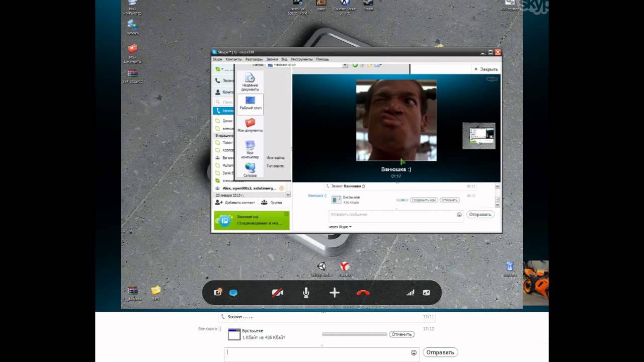
Task: Open Counter-Strike Source desktop icon
Action: tap(344, 7)
